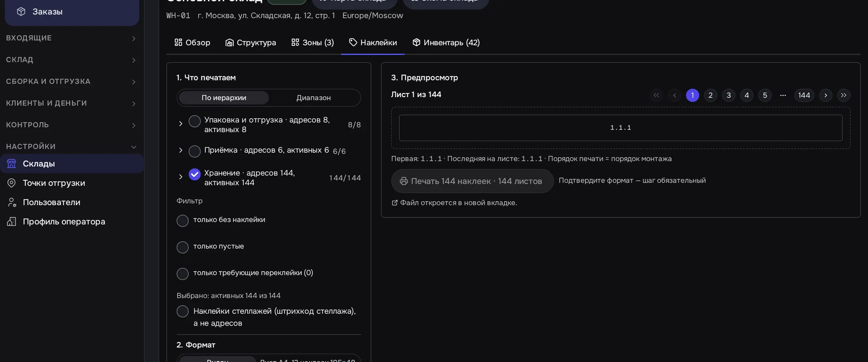Expand КЛИЕНТЫ И ДЕНЬГИ section
Image resolution: width=868 pixels, height=362 pixels.
click(x=72, y=103)
